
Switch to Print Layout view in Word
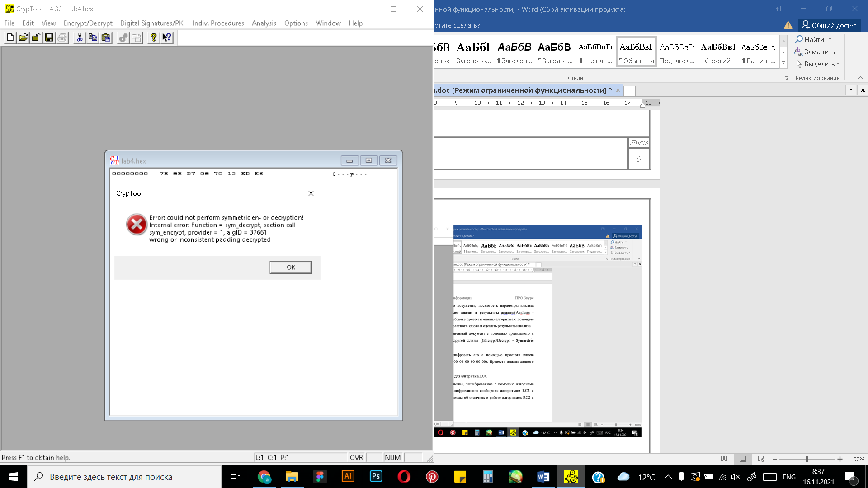pos(743,459)
